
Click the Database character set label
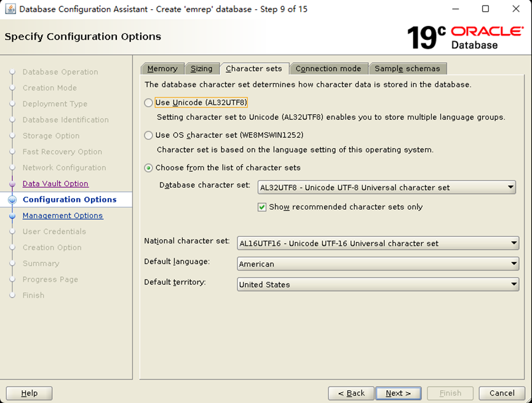tap(205, 185)
